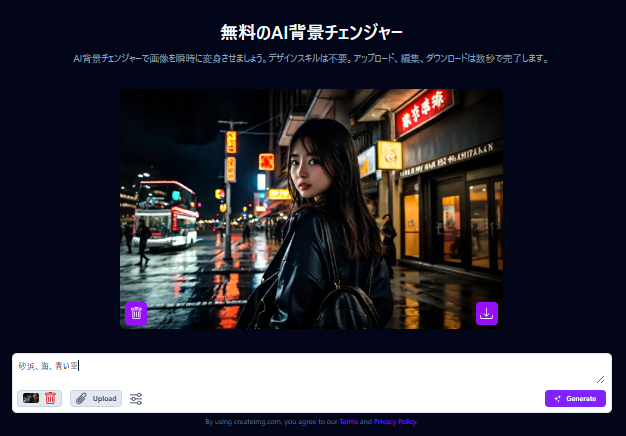The width and height of the screenshot is (626, 436).
Task: Click the Japanese prompt text 砂浜、海、青い空
Action: coord(48,366)
